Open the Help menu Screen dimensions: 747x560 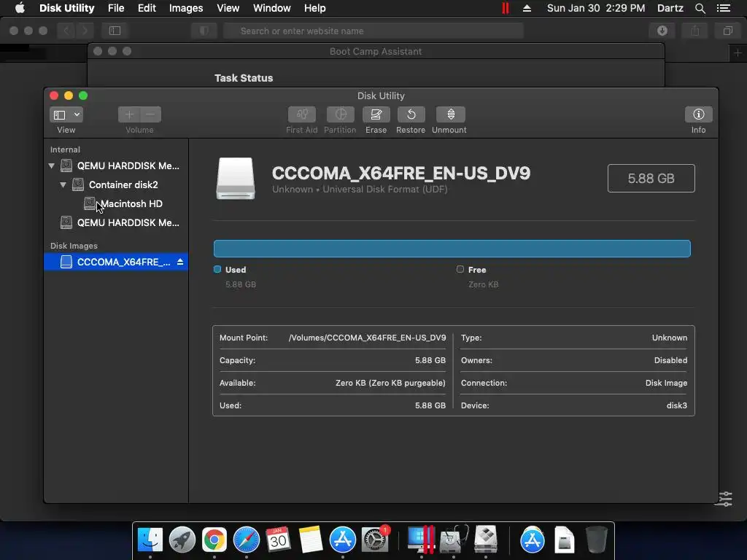315,8
